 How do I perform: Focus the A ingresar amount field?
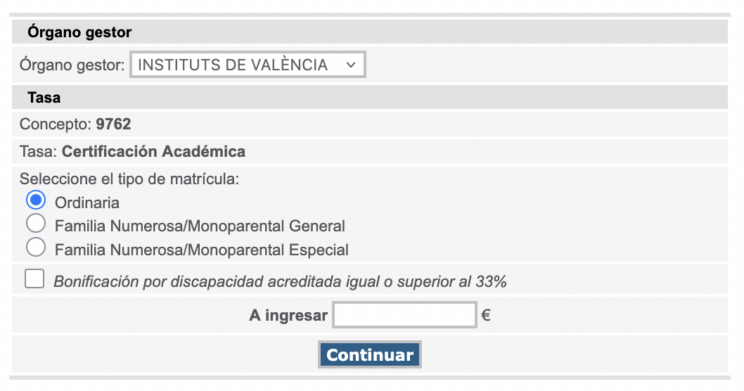click(x=404, y=315)
